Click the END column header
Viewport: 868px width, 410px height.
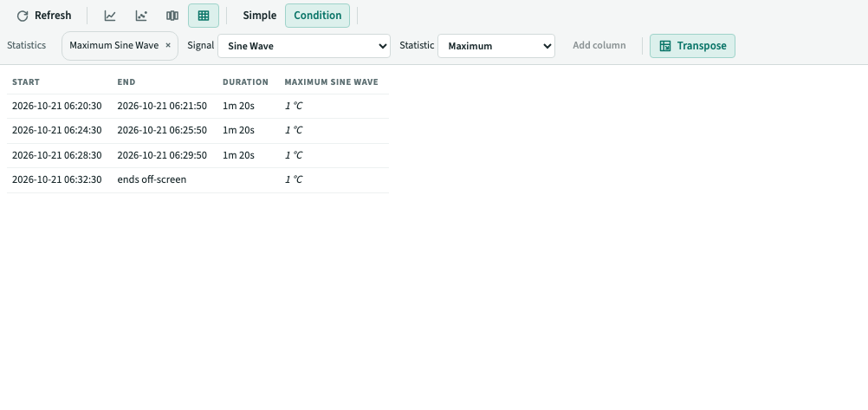pos(126,82)
